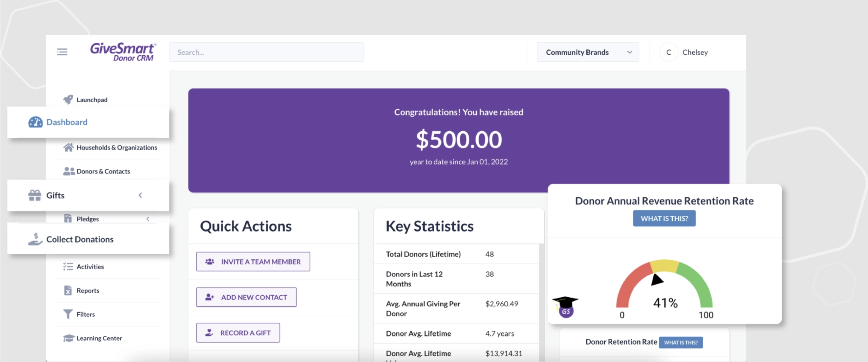The height and width of the screenshot is (362, 868).
Task: Click the hamburger menu icon
Action: click(x=62, y=52)
